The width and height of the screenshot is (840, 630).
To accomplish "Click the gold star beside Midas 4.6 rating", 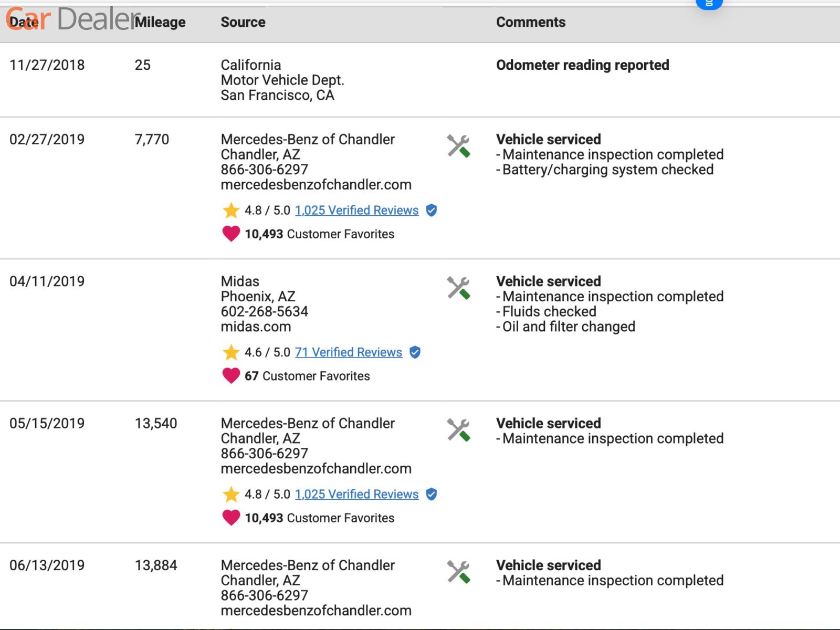I will coord(231,352).
